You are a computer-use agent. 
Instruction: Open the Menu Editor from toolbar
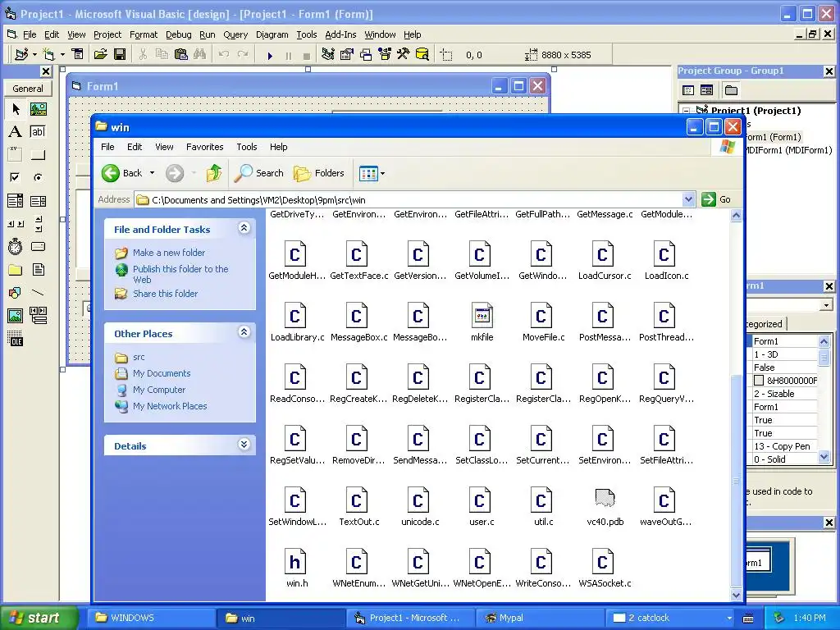point(78,54)
